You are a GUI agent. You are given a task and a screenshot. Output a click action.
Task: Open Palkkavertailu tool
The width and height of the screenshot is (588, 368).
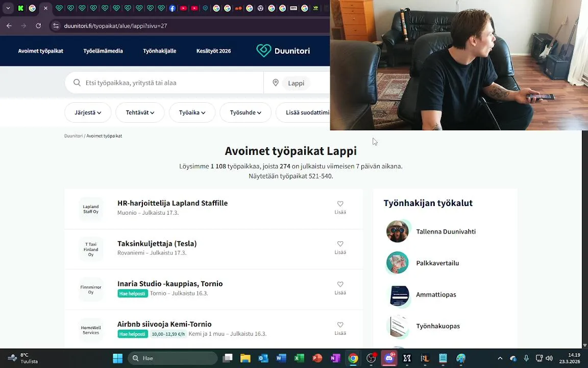point(437,263)
